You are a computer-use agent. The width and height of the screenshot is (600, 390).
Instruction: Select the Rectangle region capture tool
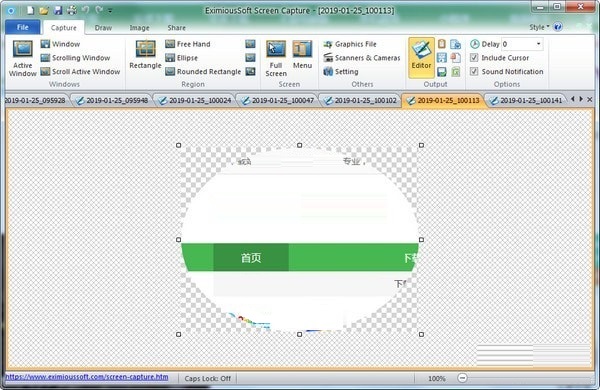point(145,55)
